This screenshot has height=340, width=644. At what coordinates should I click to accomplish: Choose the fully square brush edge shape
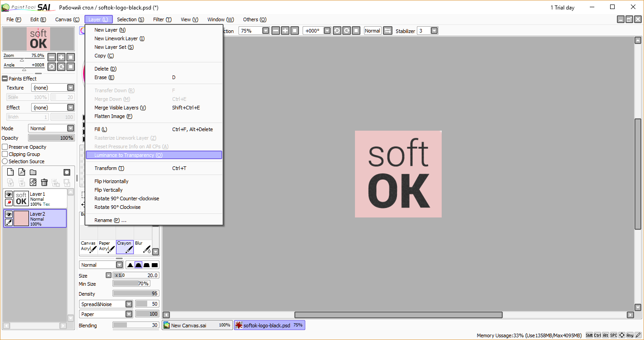pyautogui.click(x=155, y=265)
